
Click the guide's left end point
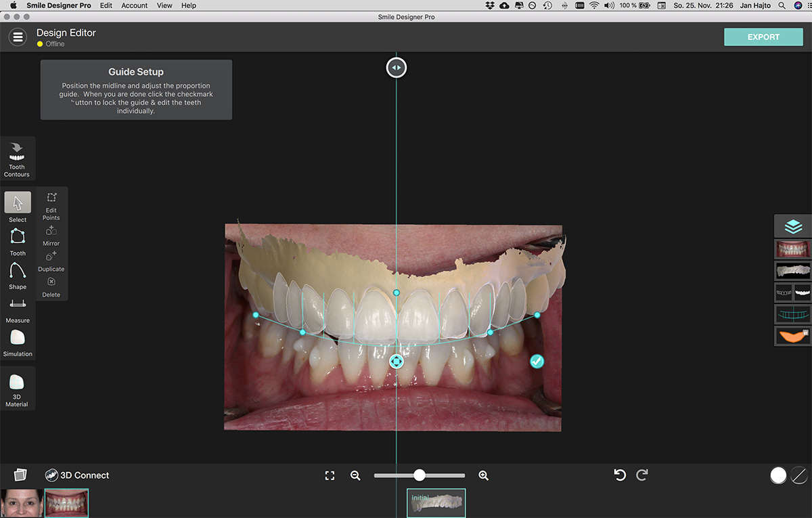256,315
